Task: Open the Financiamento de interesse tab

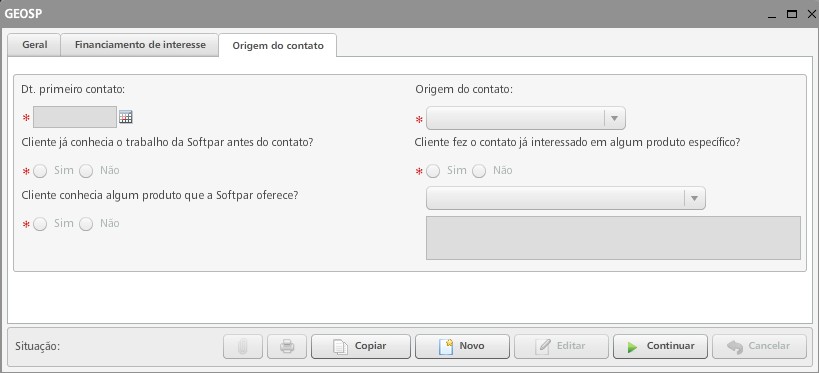Action: (140, 45)
